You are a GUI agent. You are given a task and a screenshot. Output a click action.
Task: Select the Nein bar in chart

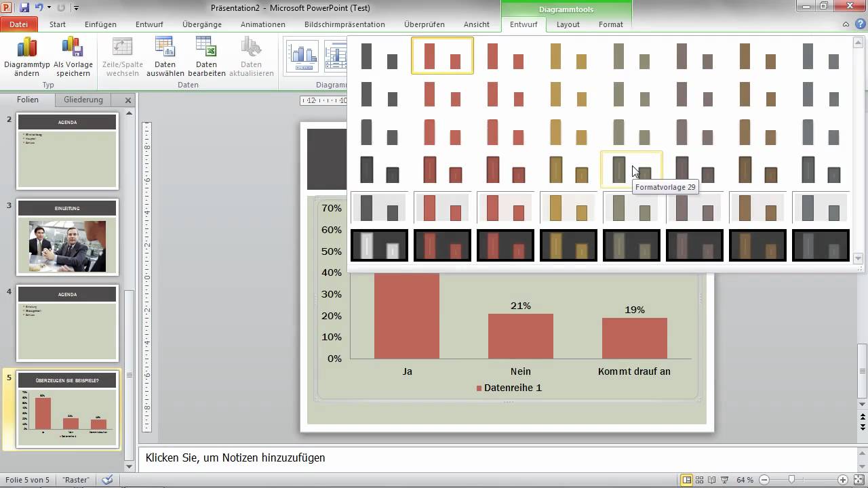tap(521, 336)
